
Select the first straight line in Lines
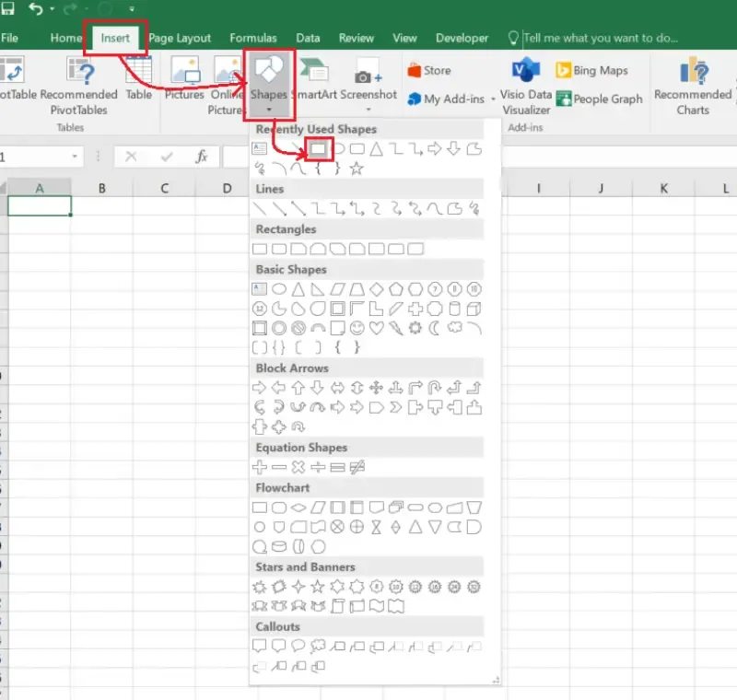pyautogui.click(x=260, y=208)
